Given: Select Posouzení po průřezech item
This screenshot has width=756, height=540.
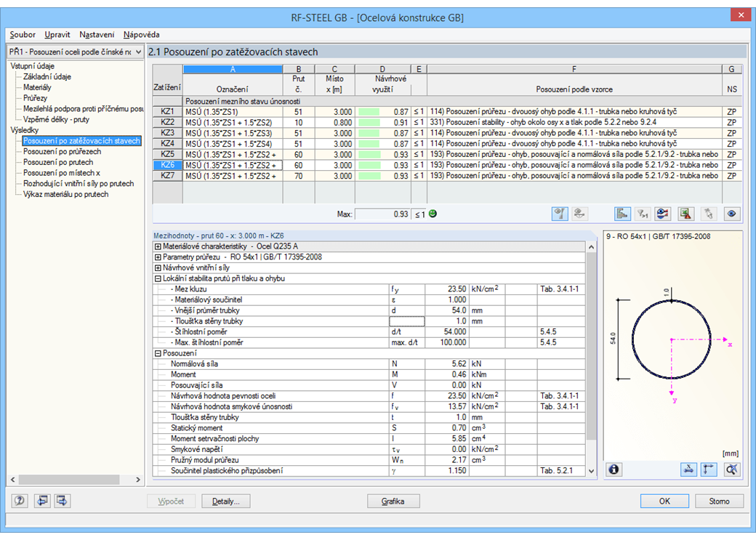Looking at the screenshot, I should pos(63,151).
